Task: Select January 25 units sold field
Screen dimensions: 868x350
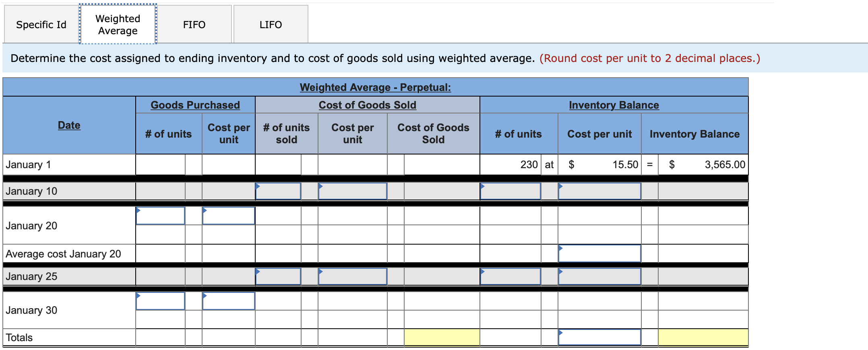Action: coord(278,276)
